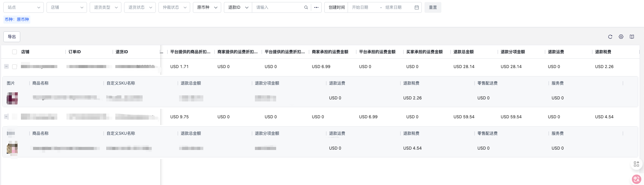Check the first refund row checkbox
644x185 pixels.
[14, 67]
